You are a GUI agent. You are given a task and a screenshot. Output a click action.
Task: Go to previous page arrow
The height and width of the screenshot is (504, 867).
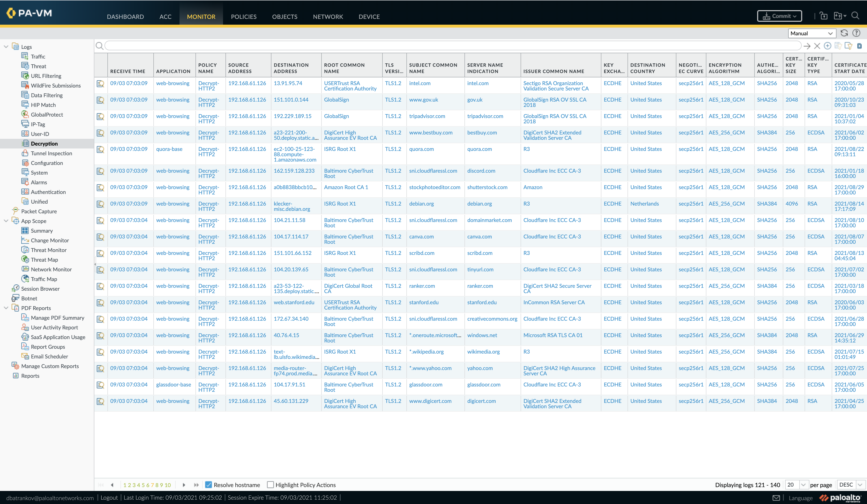[112, 485]
